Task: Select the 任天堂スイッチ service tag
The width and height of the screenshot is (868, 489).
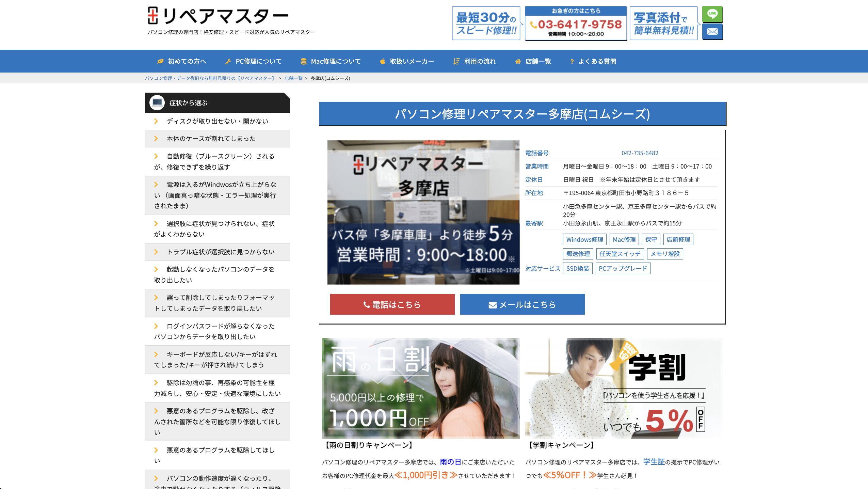Action: pos(620,254)
